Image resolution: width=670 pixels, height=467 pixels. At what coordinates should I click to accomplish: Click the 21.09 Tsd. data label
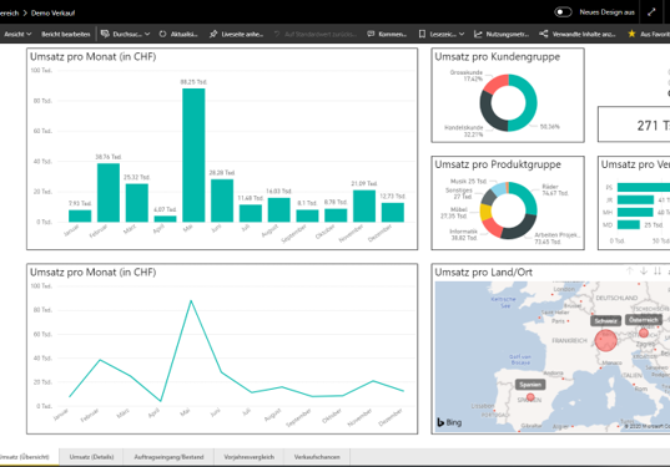coord(364,184)
